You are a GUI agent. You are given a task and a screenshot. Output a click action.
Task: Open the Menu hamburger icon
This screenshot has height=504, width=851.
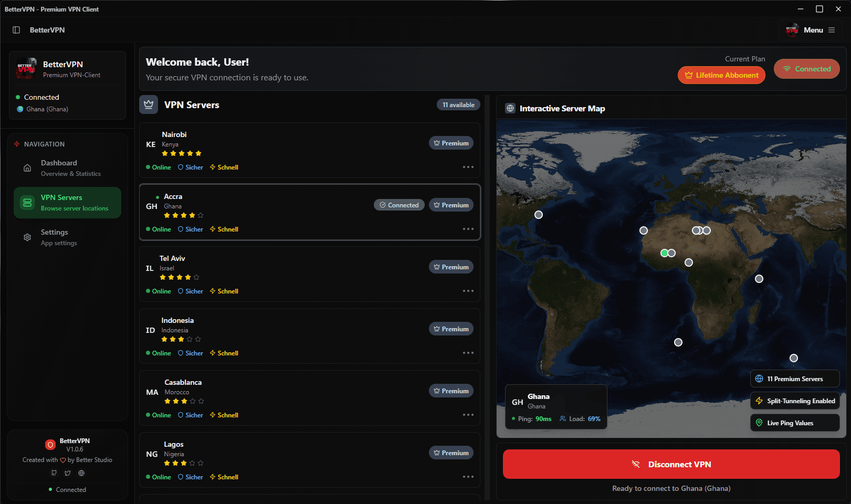coord(832,30)
